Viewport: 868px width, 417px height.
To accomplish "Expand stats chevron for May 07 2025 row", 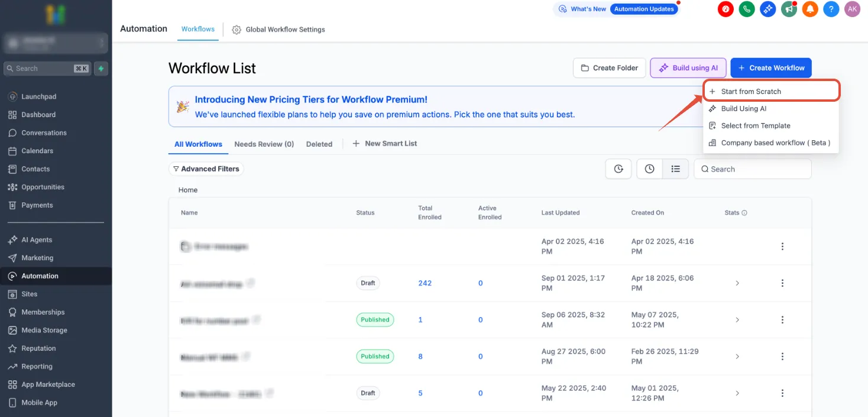I will (737, 320).
